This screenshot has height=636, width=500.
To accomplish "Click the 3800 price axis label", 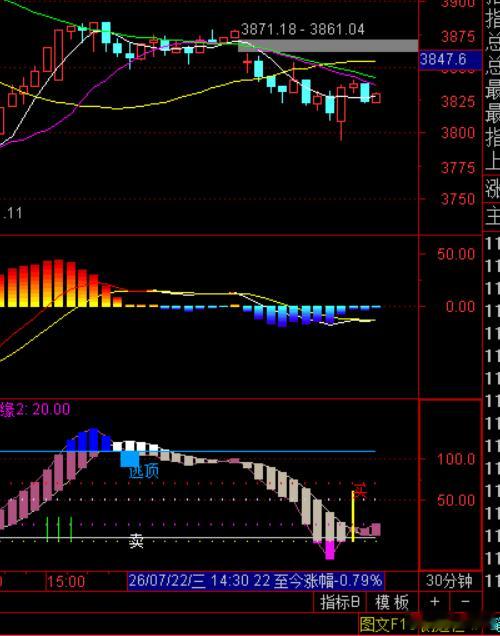I will tap(458, 133).
